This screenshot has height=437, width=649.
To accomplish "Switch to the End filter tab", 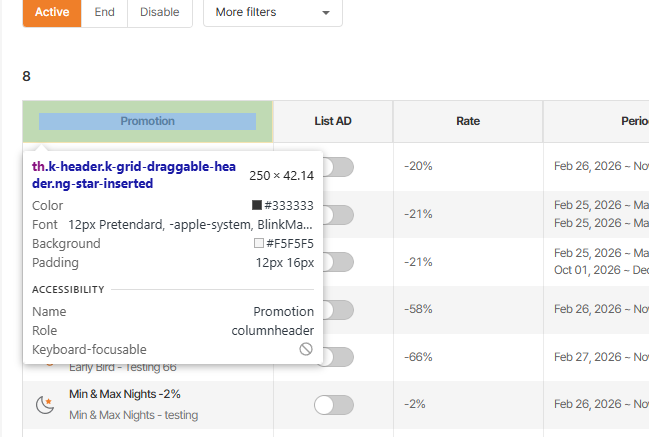I will click(104, 12).
